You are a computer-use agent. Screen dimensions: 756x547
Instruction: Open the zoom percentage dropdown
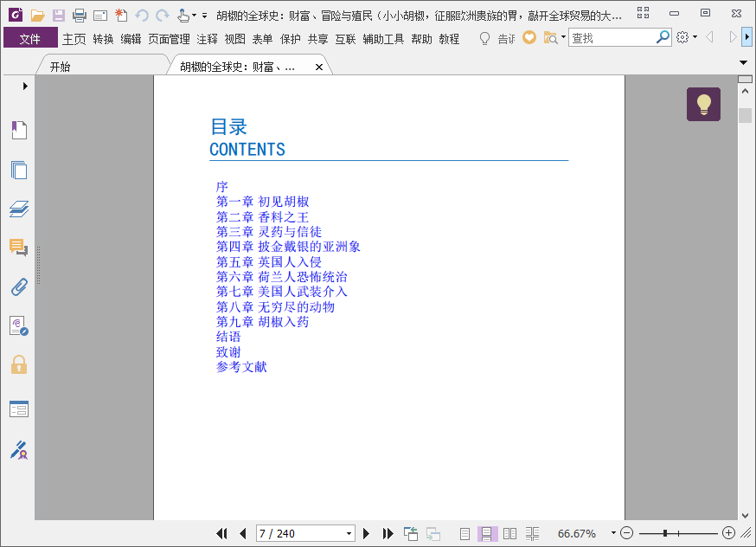tap(613, 533)
